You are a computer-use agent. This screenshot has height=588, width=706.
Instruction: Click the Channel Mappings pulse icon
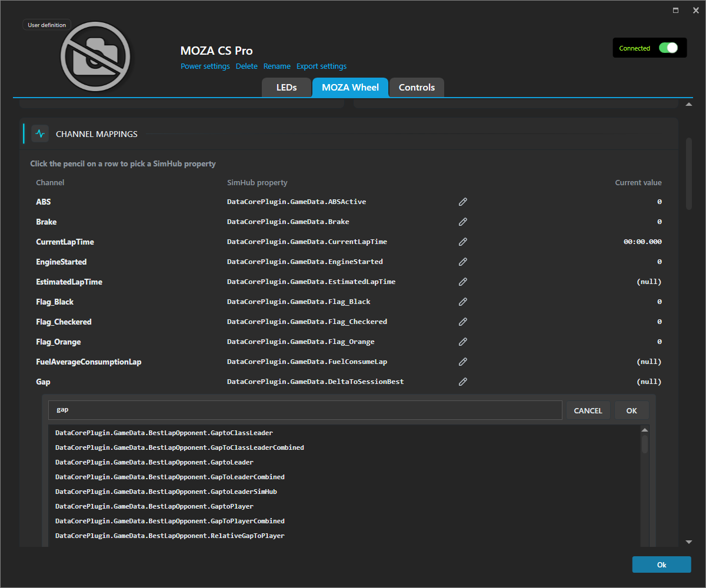40,134
